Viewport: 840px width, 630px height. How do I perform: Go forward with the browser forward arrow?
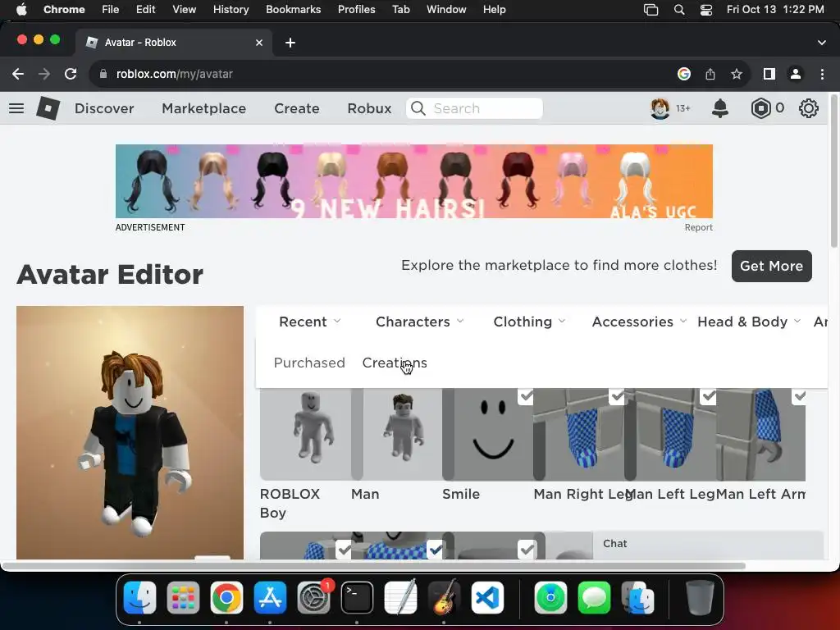(x=44, y=74)
